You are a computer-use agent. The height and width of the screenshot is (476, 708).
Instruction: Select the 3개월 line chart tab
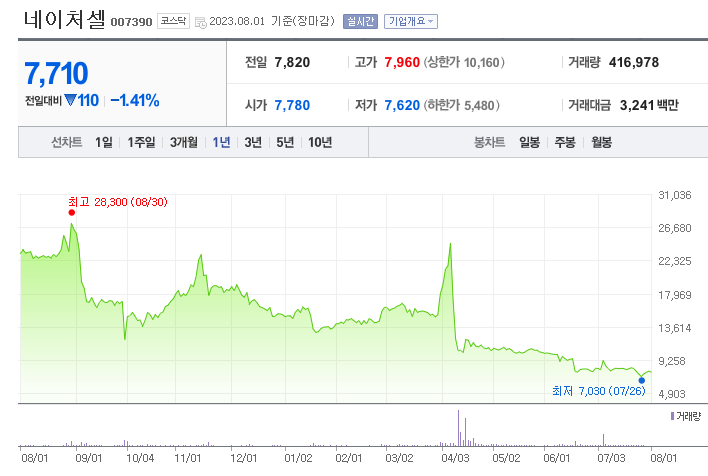click(x=183, y=142)
